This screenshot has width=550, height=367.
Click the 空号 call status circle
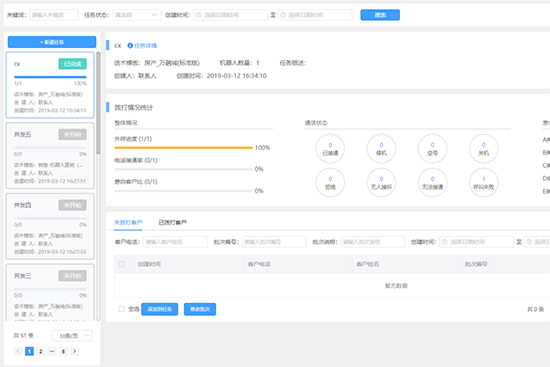[x=432, y=149]
